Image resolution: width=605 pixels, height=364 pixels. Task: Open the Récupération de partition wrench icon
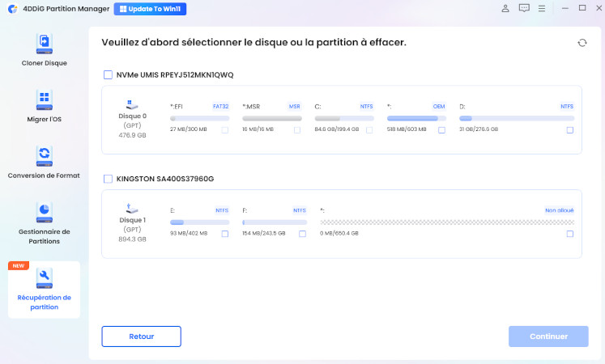pyautogui.click(x=45, y=277)
